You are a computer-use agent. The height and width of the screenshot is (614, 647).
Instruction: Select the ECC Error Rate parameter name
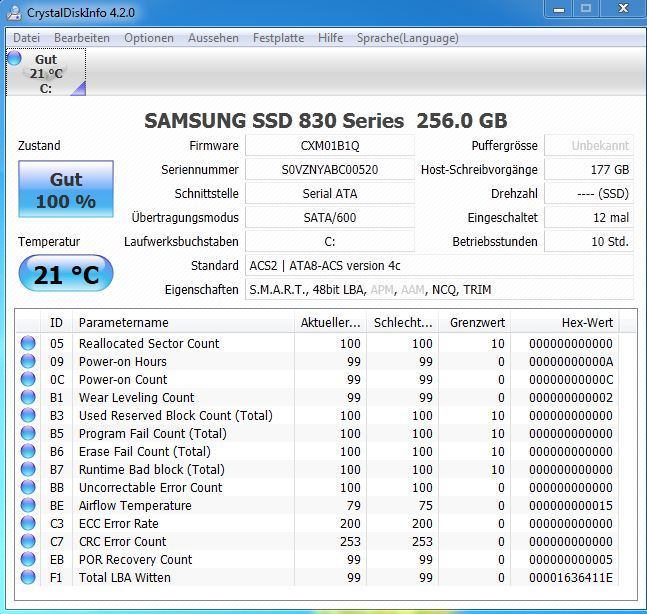coord(118,524)
